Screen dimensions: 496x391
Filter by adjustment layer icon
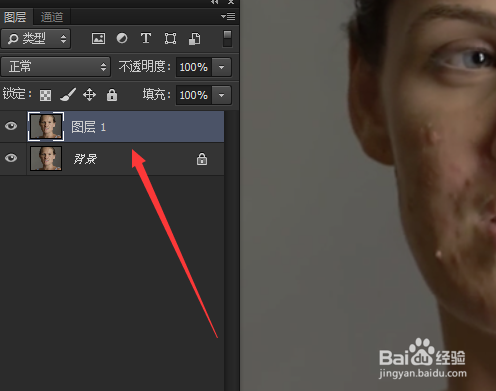pyautogui.click(x=122, y=38)
